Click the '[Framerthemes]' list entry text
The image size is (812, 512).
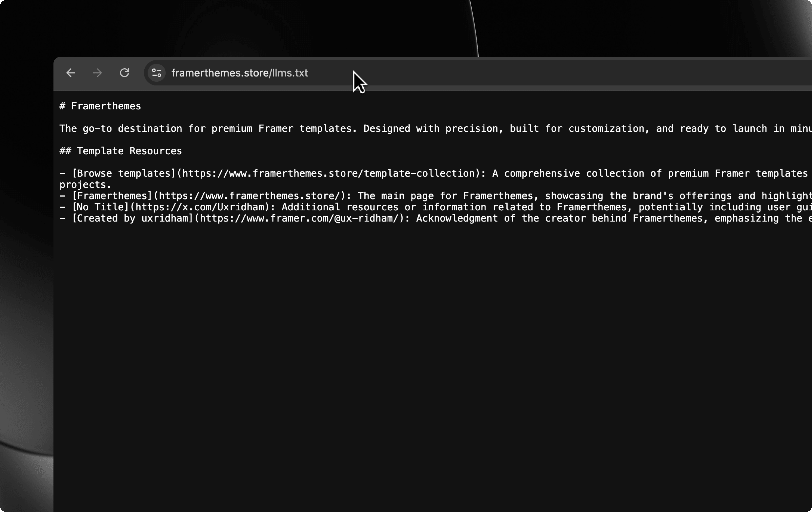(112, 196)
